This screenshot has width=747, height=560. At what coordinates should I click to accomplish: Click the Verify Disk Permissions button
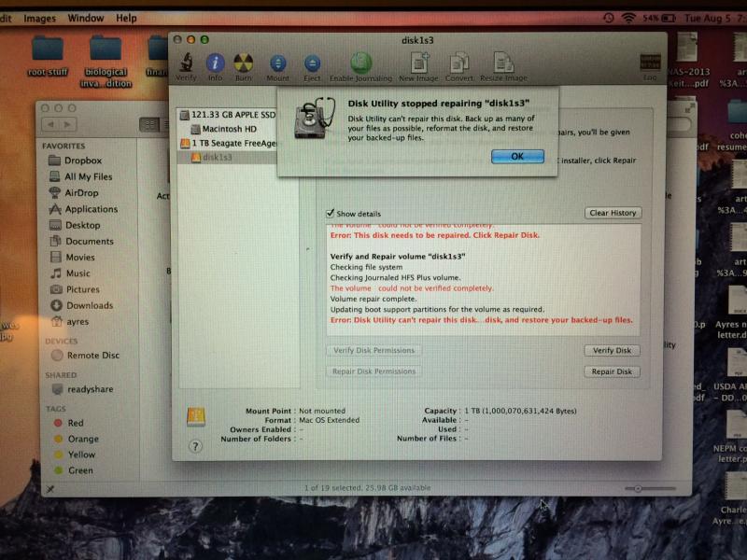(x=373, y=351)
